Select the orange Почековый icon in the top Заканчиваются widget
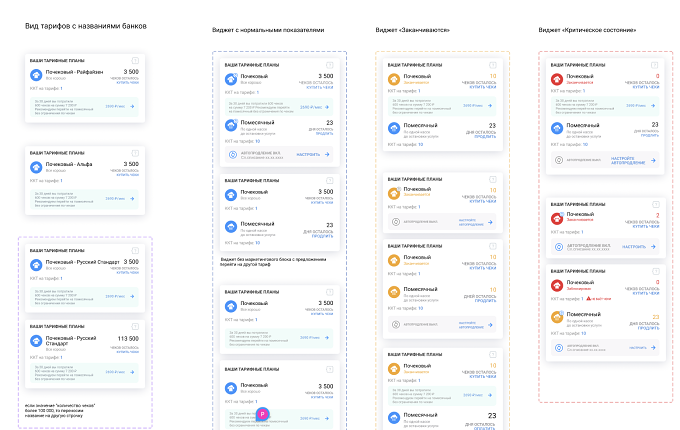The height and width of the screenshot is (430, 680). 394,79
